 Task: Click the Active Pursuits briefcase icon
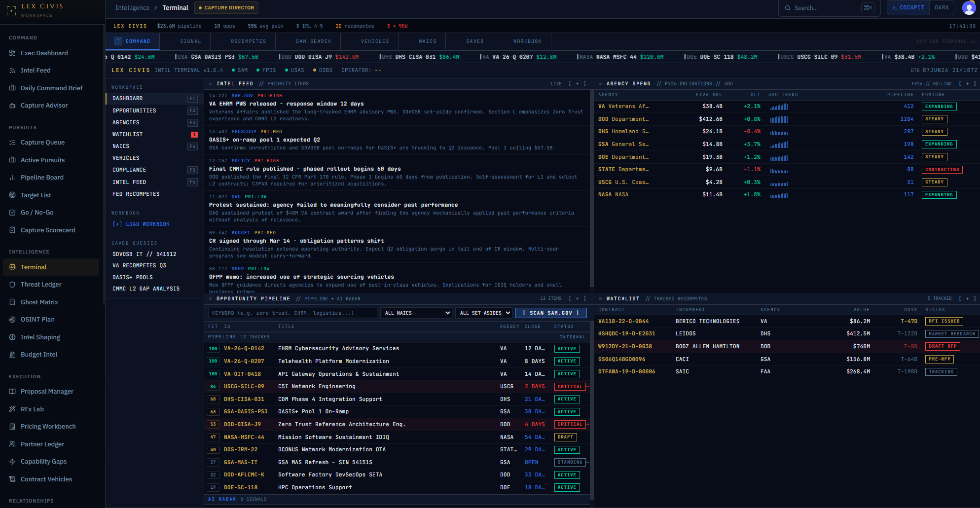(12, 160)
